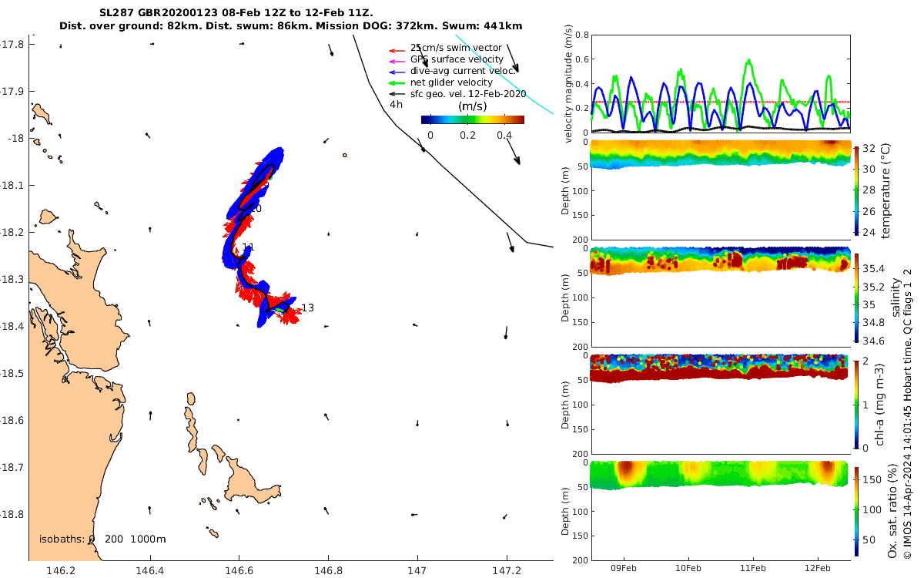This screenshot has width=924, height=578.
Task: Click the '12Feb' date tick
Action: click(x=818, y=569)
